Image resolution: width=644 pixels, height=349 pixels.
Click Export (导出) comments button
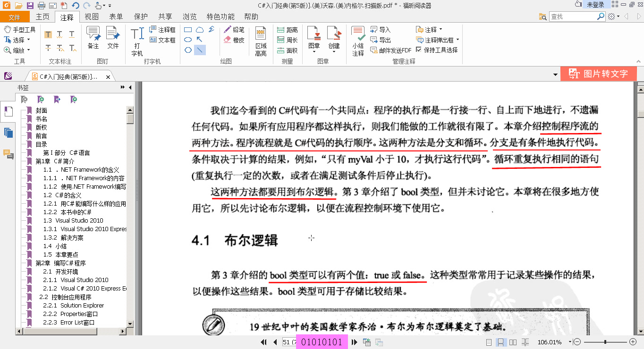381,40
